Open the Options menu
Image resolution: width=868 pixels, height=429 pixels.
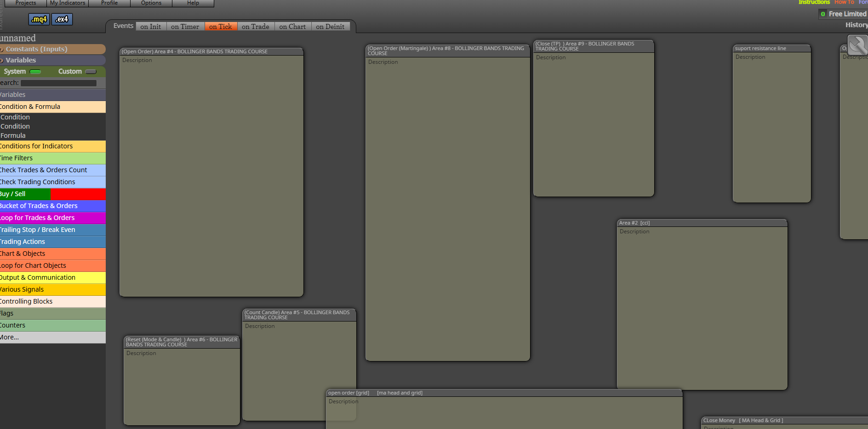tap(151, 3)
